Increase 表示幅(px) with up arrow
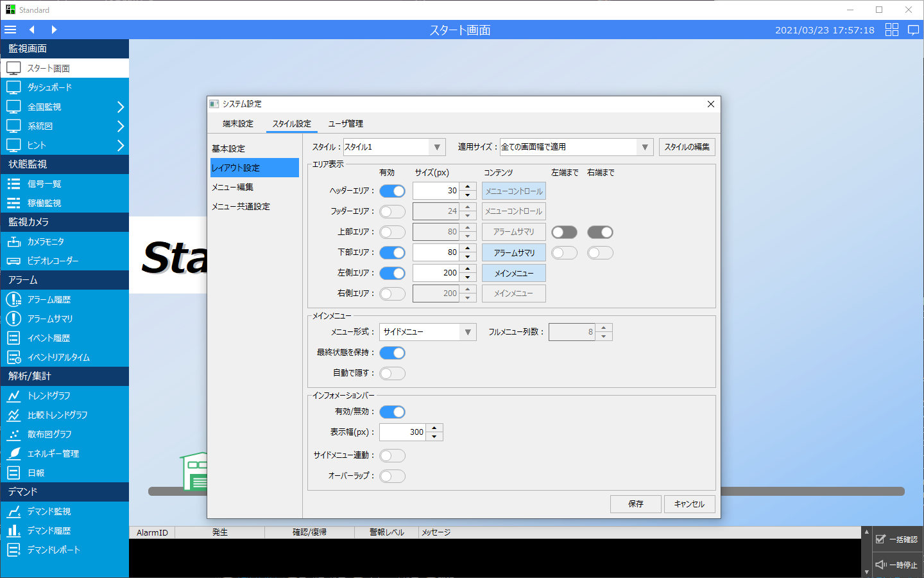 pos(434,428)
